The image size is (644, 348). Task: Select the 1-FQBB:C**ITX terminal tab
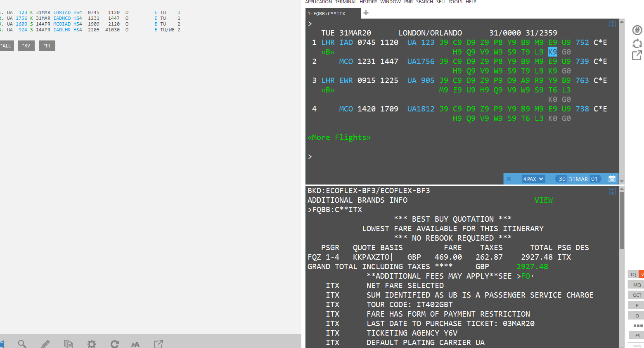click(x=332, y=14)
